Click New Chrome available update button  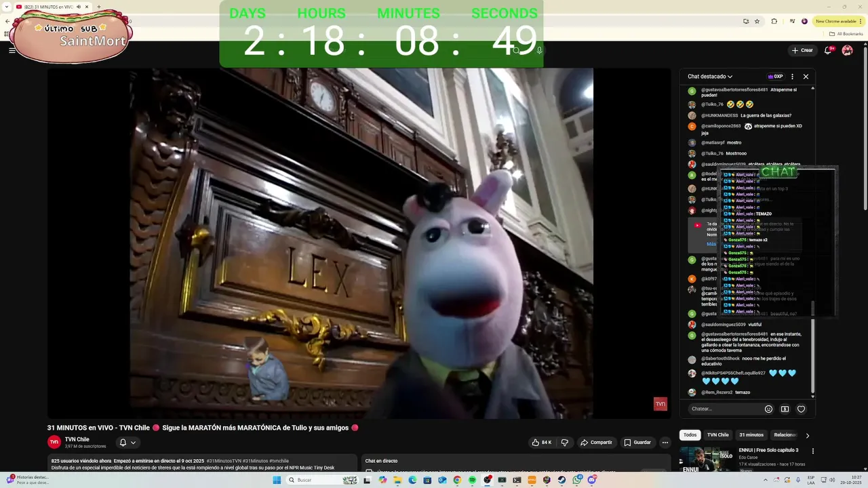[837, 21]
